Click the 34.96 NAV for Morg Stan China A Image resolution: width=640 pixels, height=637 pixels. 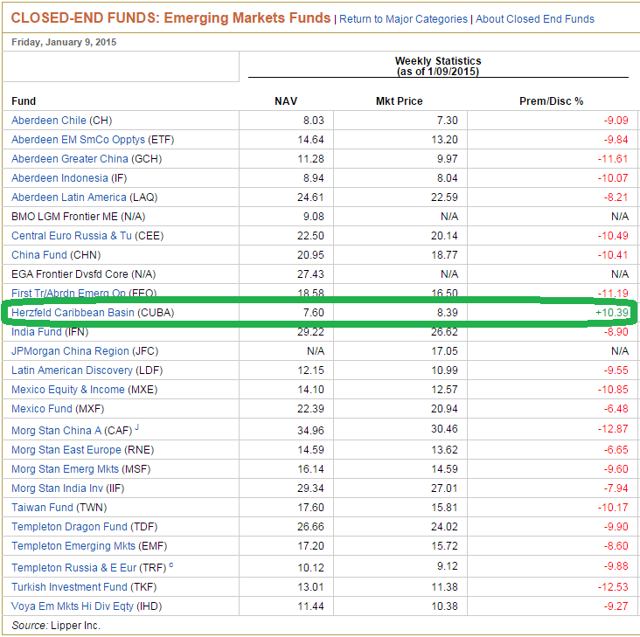[311, 431]
